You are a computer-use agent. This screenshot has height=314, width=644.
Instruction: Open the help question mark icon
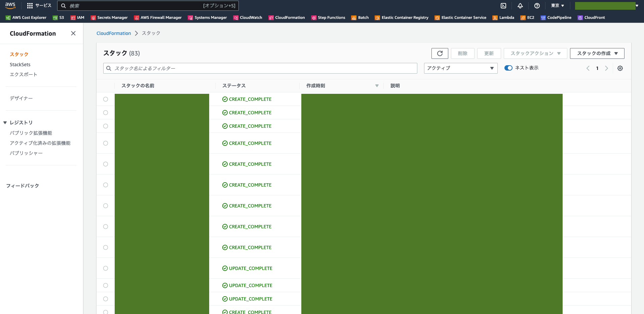[x=537, y=6]
